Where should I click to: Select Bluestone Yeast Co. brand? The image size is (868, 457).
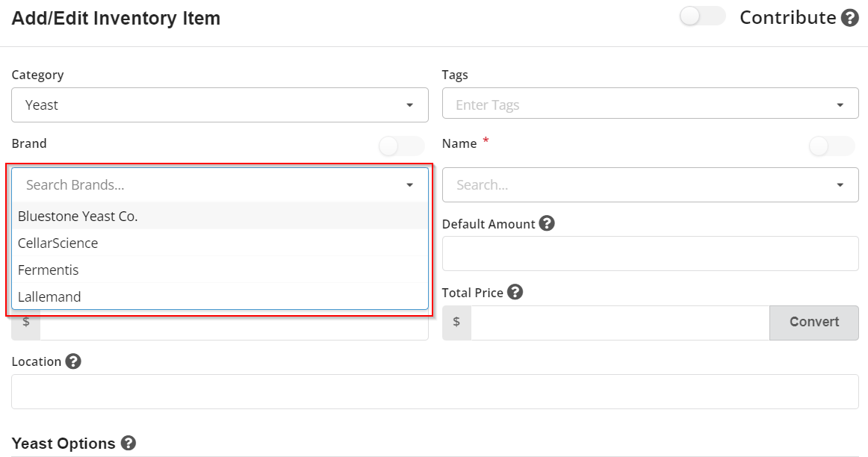click(220, 217)
